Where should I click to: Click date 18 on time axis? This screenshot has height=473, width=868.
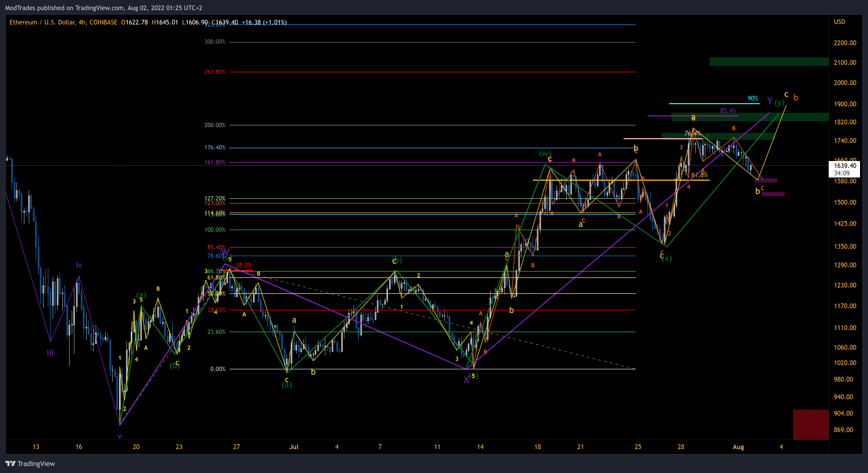pyautogui.click(x=538, y=447)
